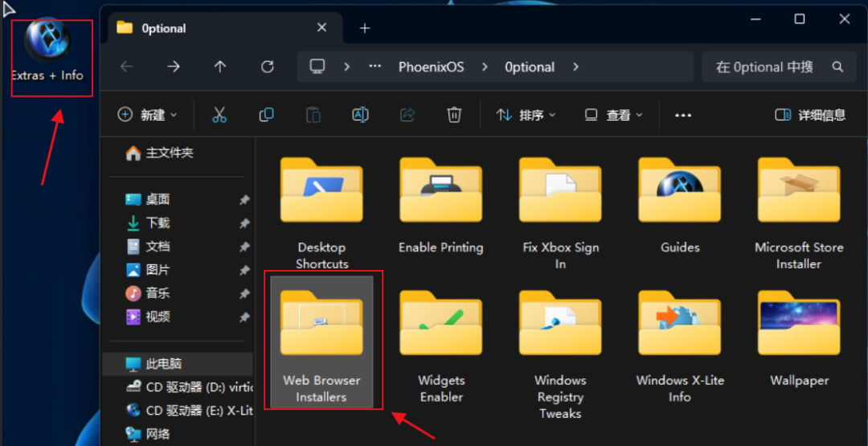Select 音乐 in the sidebar

point(177,293)
